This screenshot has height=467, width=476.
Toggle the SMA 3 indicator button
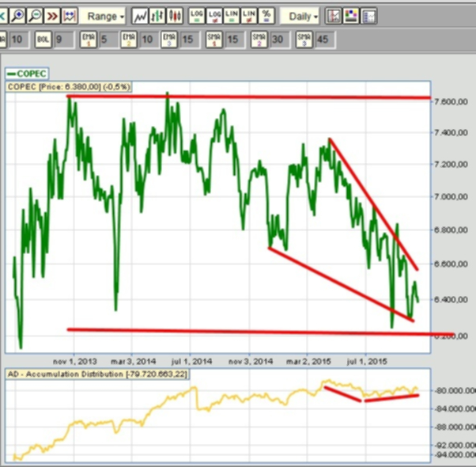point(304,40)
